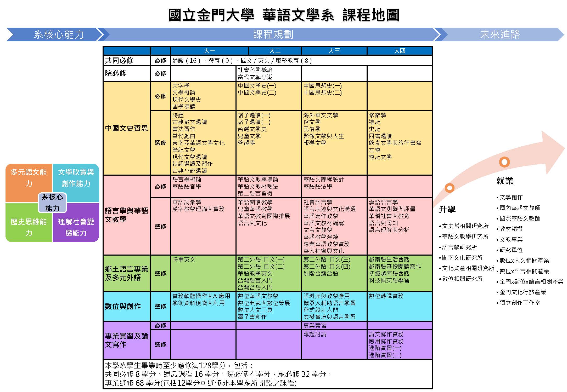The width and height of the screenshot is (567, 392).
Task: Click the 專業實習及論文寫作 category cell
Action: [x=127, y=340]
